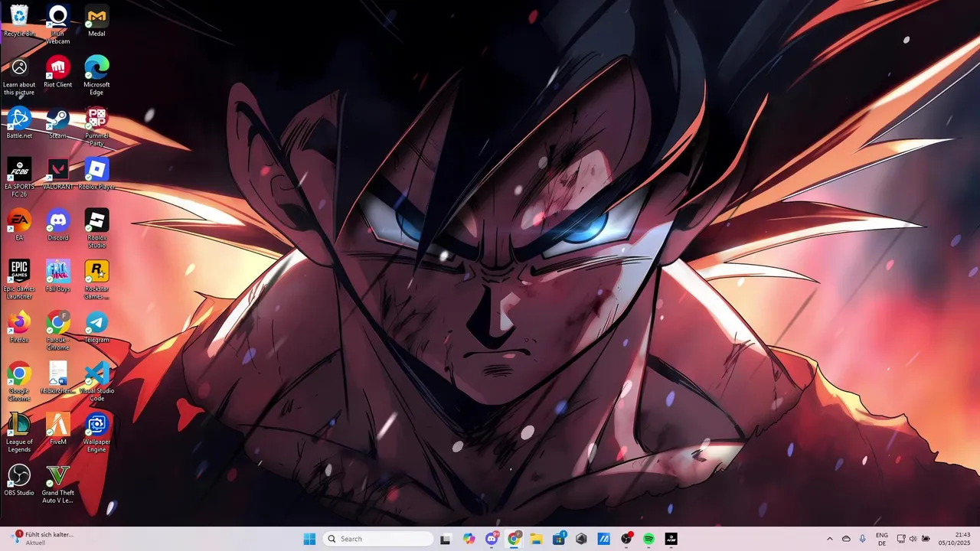Select the Roblox Player shortcut
Screen dimensions: 980x551
tap(96, 174)
